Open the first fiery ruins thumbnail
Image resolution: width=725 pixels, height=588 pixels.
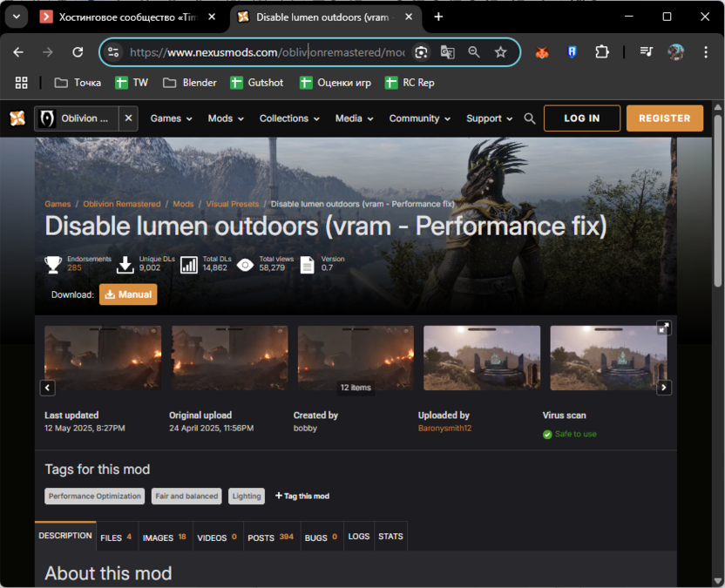point(103,358)
